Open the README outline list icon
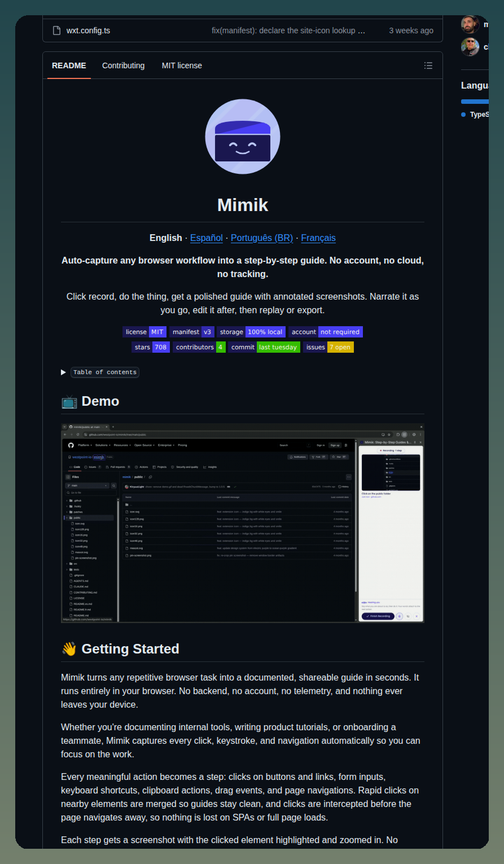The image size is (504, 864). pyautogui.click(x=428, y=65)
